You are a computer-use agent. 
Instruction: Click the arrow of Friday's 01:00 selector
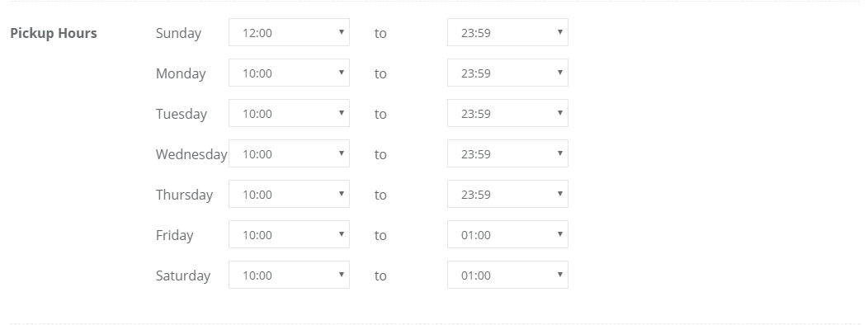[x=560, y=234]
